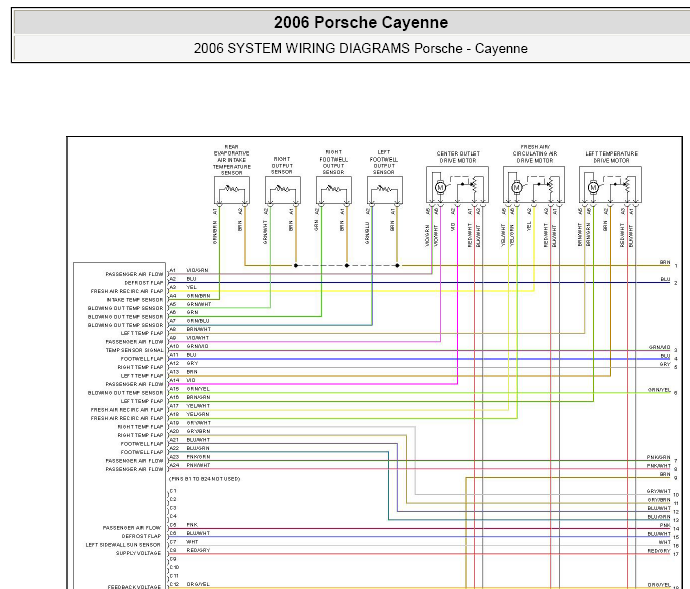Select pin A9 VIO/WHT label
The height and width of the screenshot is (589, 690).
[x=190, y=338]
